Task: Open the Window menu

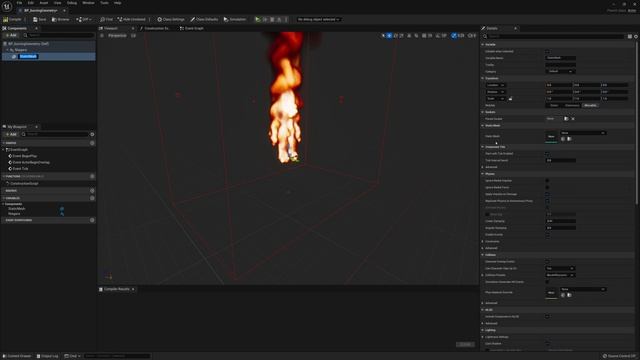Action: click(88, 3)
